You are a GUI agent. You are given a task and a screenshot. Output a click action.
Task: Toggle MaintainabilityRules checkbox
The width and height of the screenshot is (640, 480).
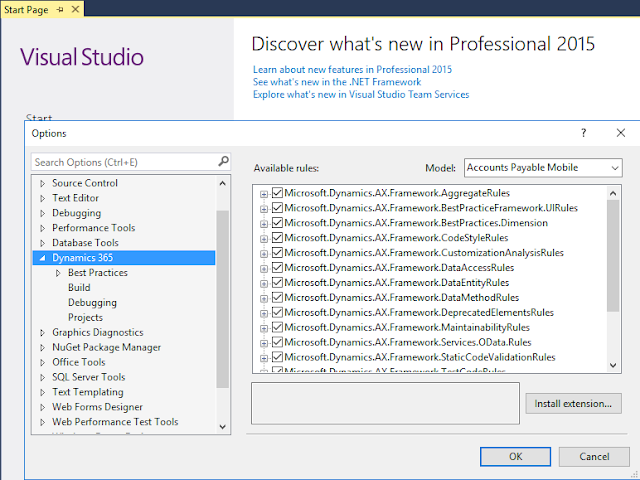click(x=278, y=327)
